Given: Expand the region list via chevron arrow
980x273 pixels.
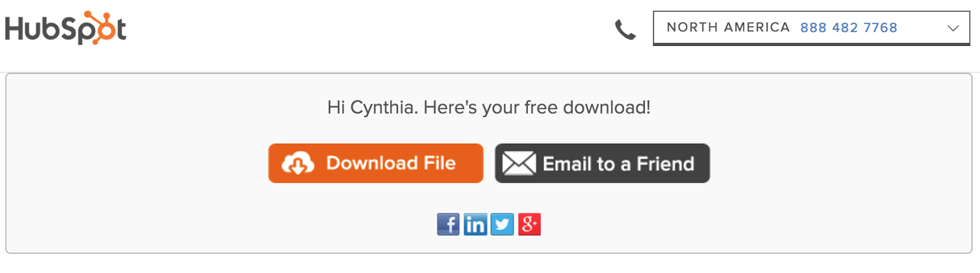Looking at the screenshot, I should [953, 28].
